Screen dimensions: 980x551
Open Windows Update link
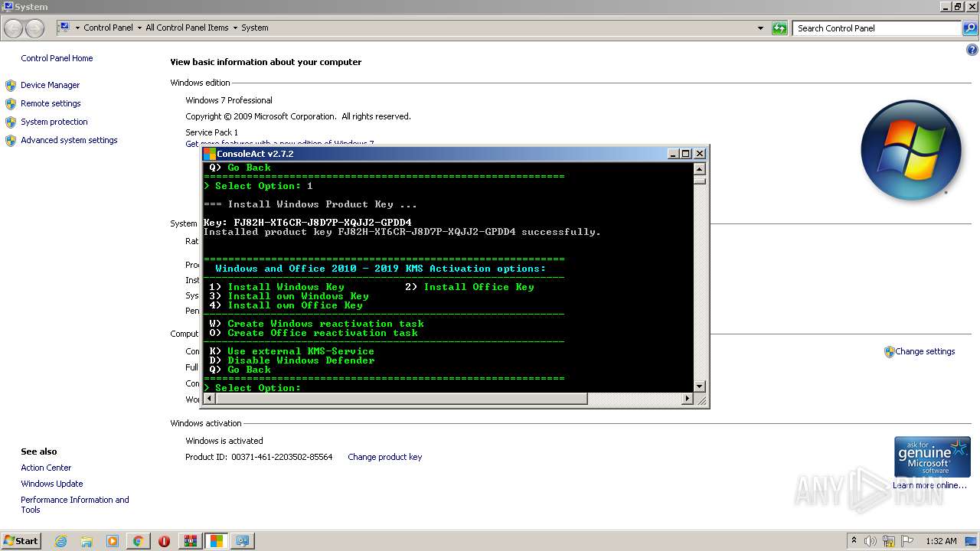tap(51, 484)
